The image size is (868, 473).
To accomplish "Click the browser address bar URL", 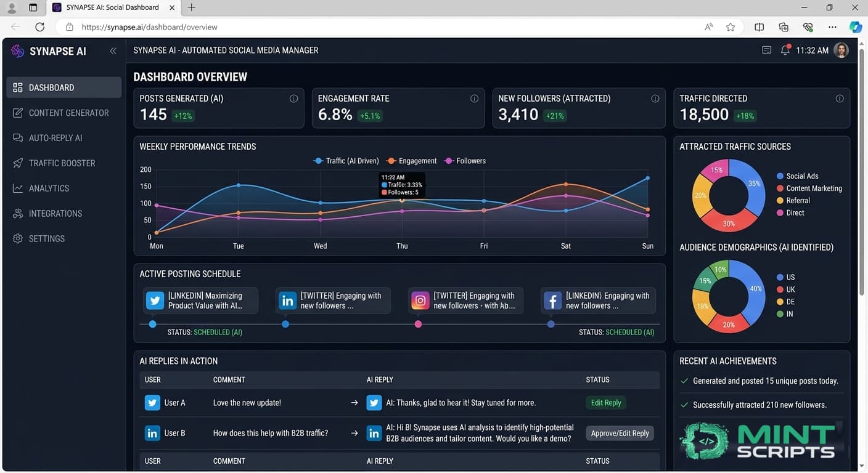I will [150, 27].
